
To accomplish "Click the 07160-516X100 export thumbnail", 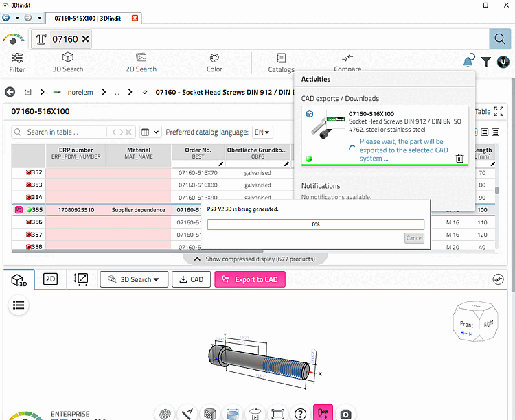I will 328,124.
